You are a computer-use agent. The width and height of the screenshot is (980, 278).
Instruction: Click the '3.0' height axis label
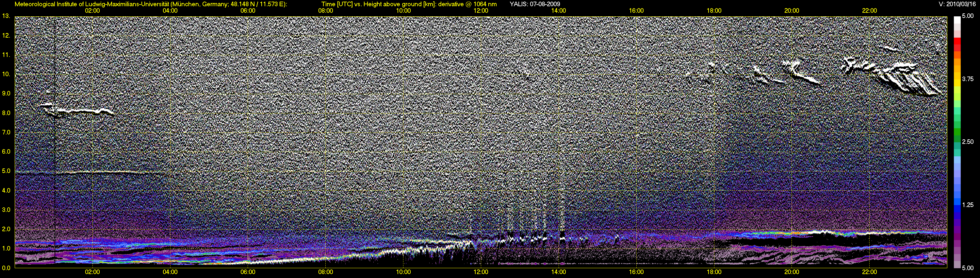click(6, 209)
